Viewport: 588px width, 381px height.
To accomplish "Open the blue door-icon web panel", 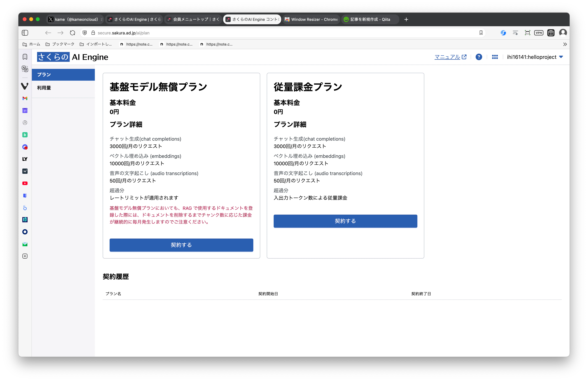I will [x=25, y=196].
